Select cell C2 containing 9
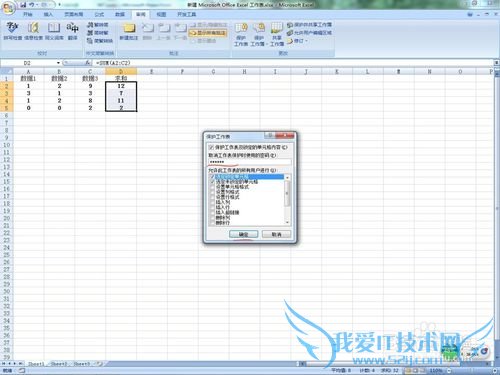 tap(90, 86)
